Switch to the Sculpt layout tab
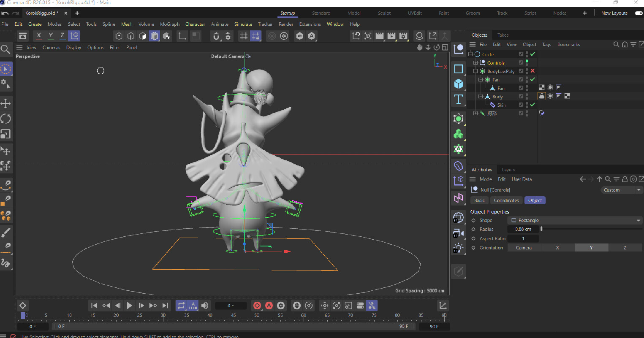 [384, 13]
